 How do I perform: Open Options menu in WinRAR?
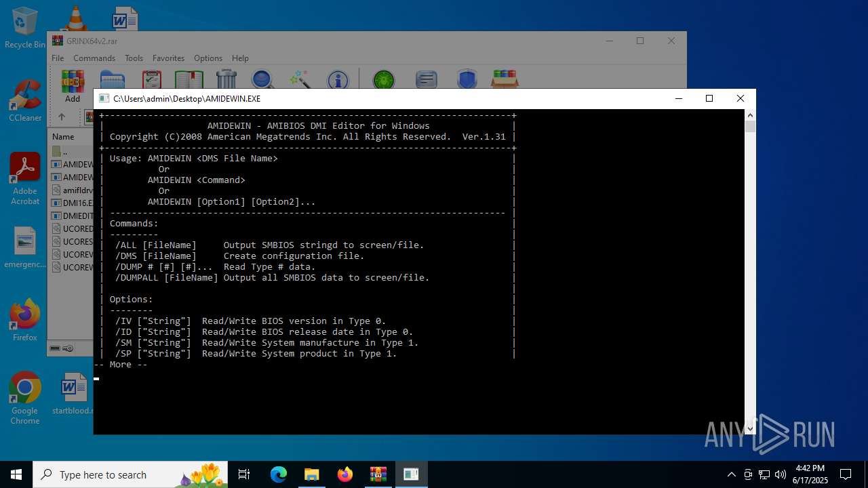click(208, 58)
